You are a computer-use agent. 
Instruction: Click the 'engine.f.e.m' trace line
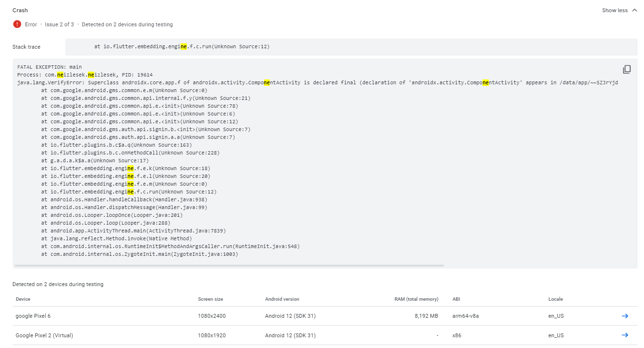pyautogui.click(x=124, y=184)
